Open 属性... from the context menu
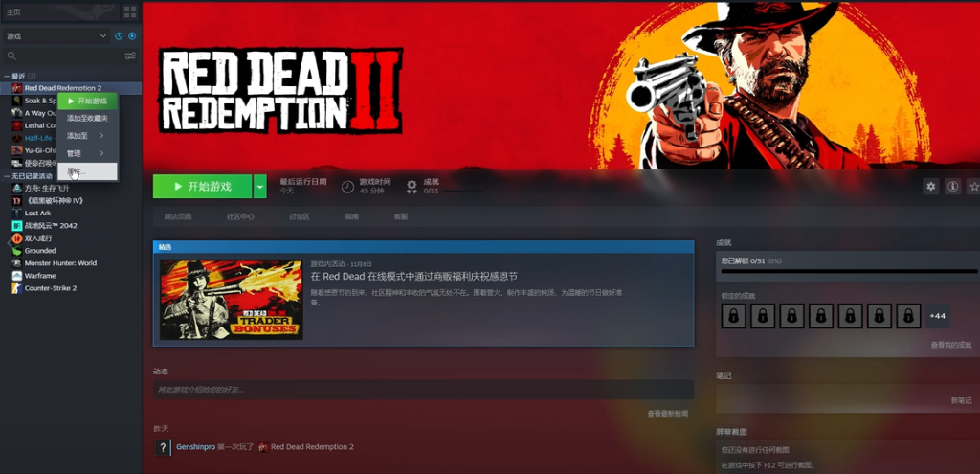 click(87, 171)
